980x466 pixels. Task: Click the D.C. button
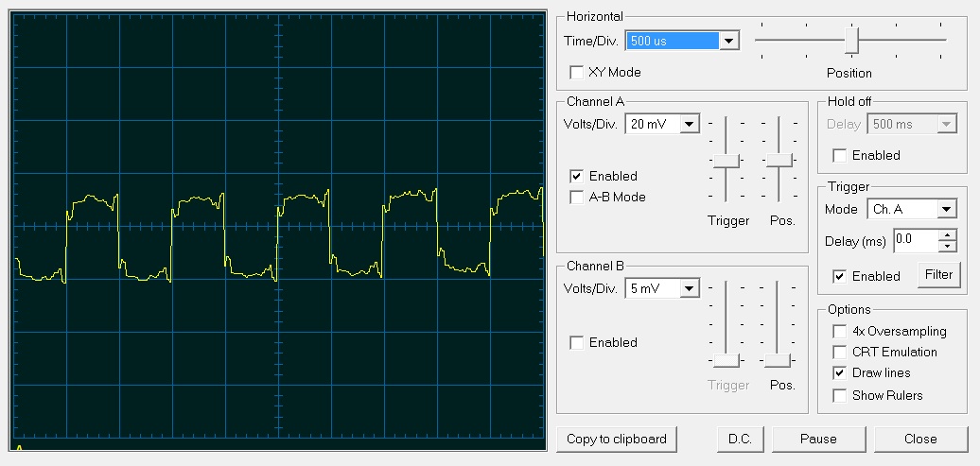point(740,440)
